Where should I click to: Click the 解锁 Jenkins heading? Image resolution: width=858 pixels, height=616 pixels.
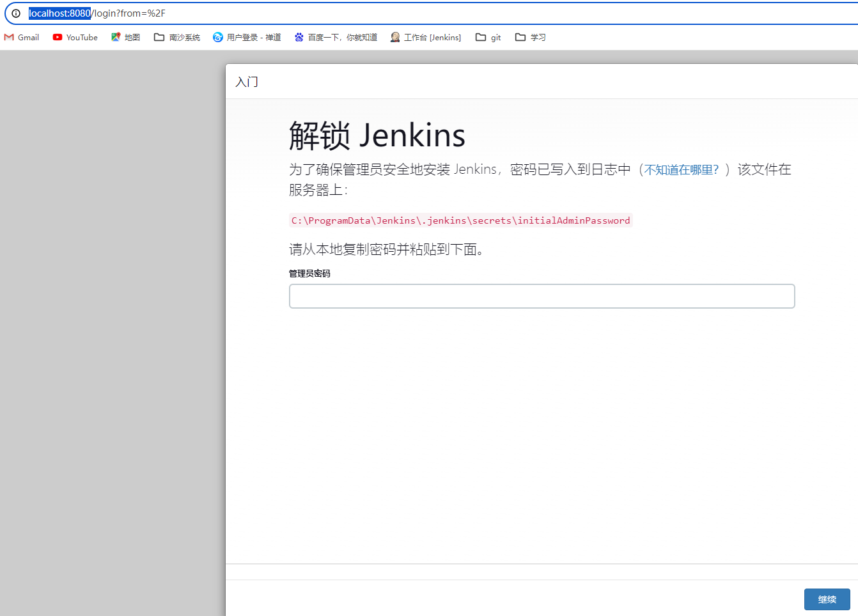click(377, 135)
